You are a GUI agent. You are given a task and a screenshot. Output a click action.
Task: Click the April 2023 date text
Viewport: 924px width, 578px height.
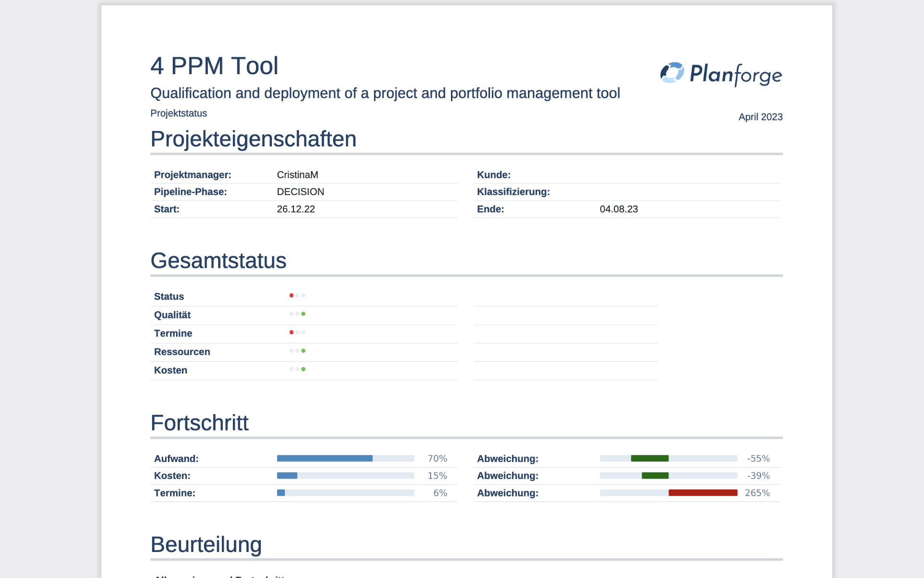[x=760, y=117]
